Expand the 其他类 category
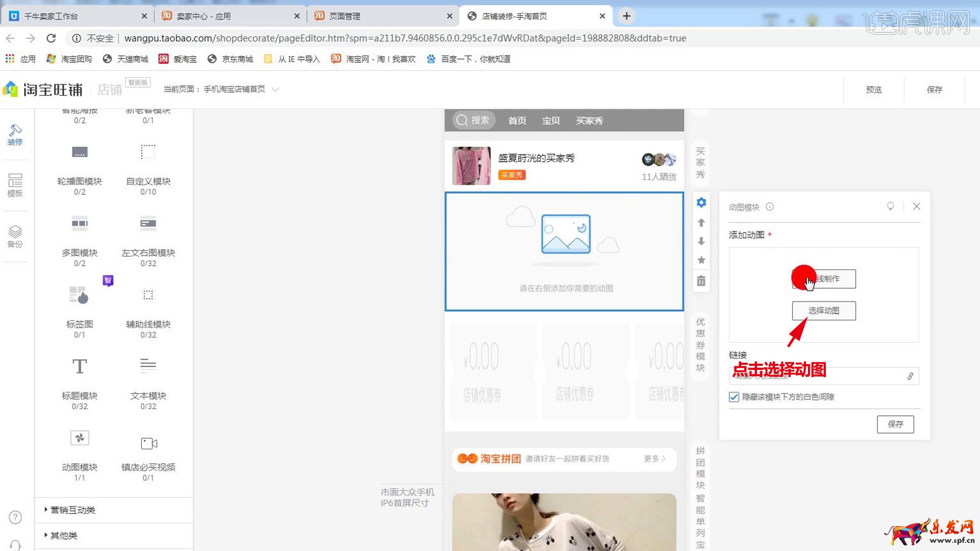The width and height of the screenshot is (980, 551). click(63, 535)
